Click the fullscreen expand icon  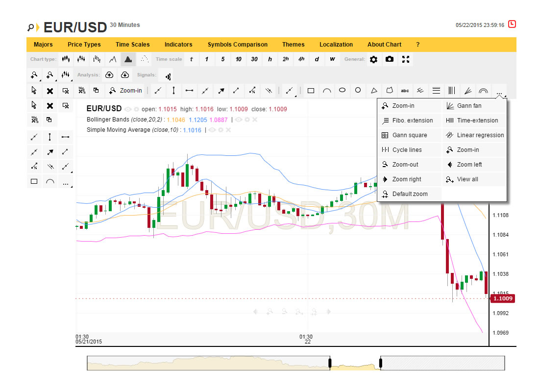405,59
